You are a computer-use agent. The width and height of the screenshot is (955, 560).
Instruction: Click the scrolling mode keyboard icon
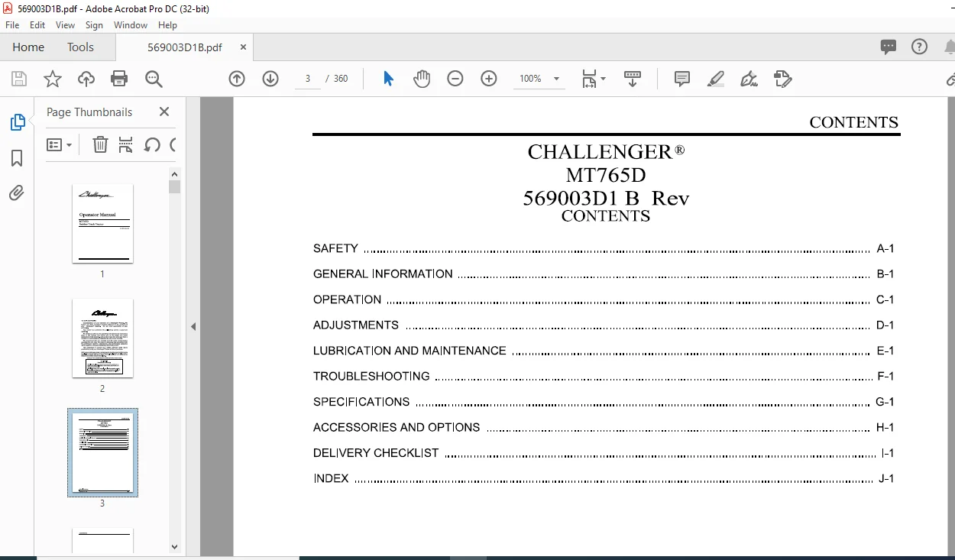[633, 79]
